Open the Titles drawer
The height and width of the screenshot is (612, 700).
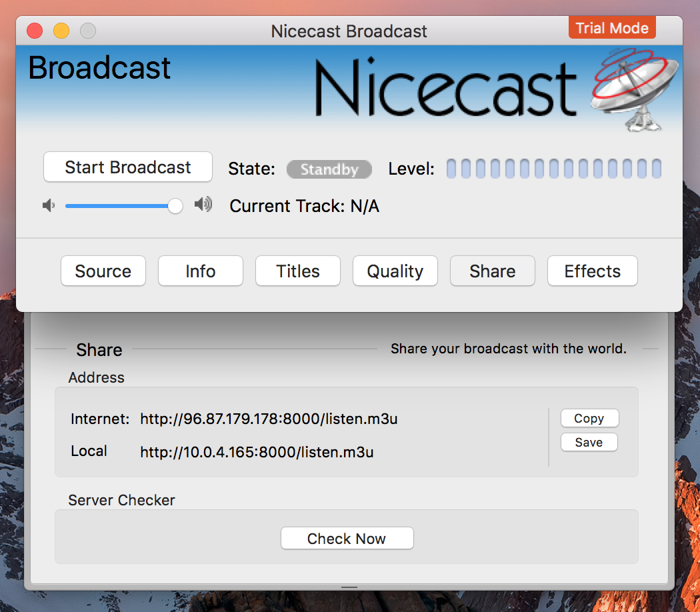298,271
